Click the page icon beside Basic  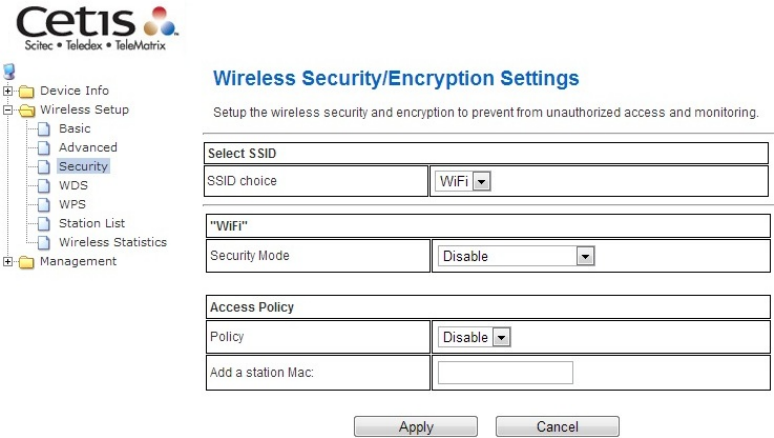click(x=44, y=129)
